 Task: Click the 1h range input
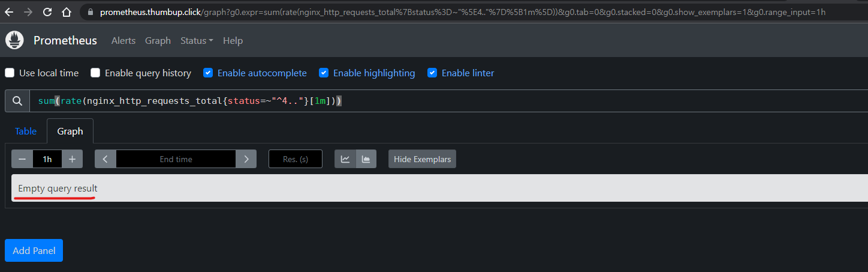click(47, 159)
